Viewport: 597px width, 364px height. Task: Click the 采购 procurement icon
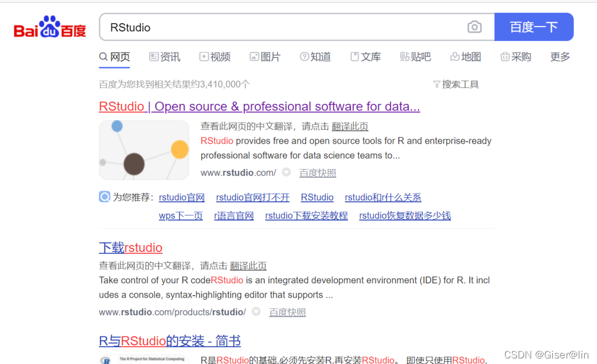tap(505, 56)
